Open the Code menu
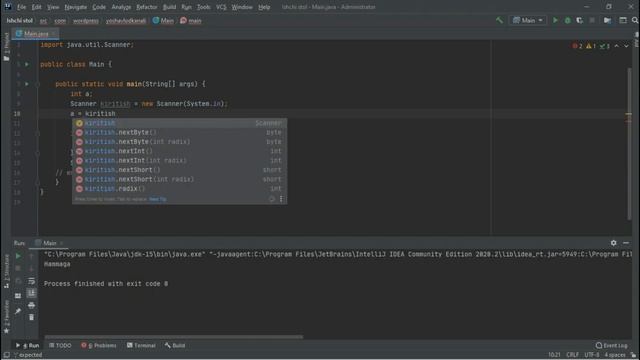Screen dimensions: 640x360 99,7
